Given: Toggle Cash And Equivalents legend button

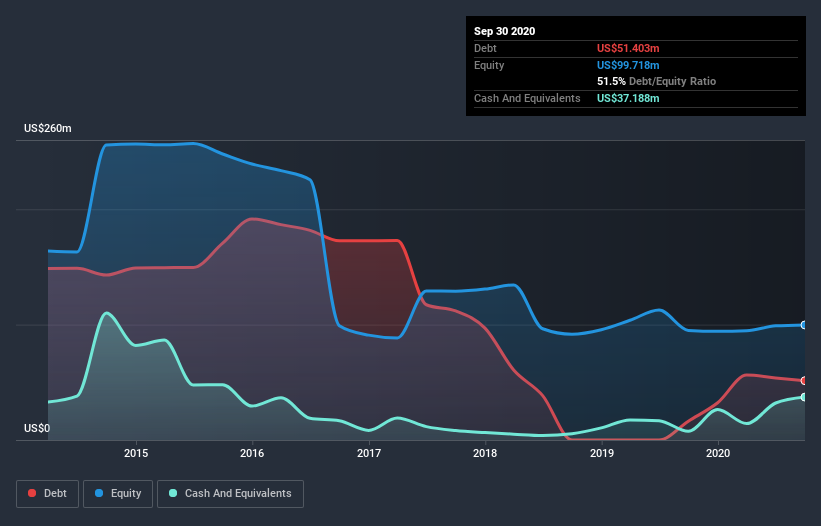Looking at the screenshot, I should (x=230, y=494).
